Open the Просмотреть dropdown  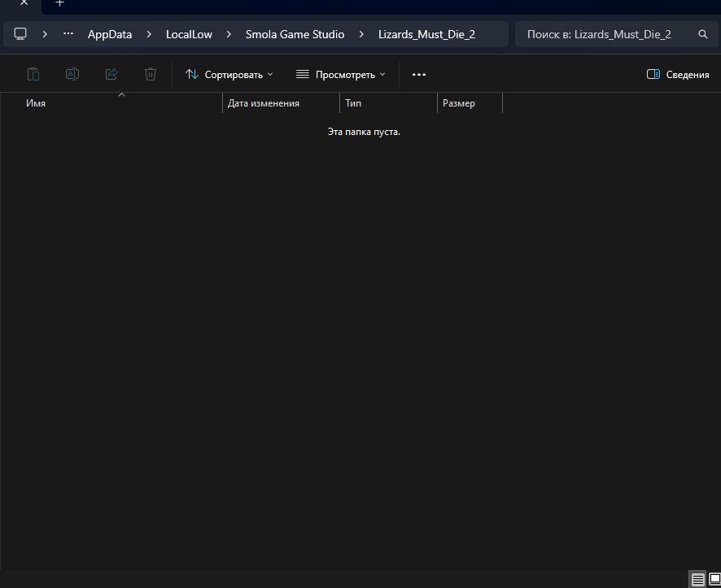click(341, 74)
